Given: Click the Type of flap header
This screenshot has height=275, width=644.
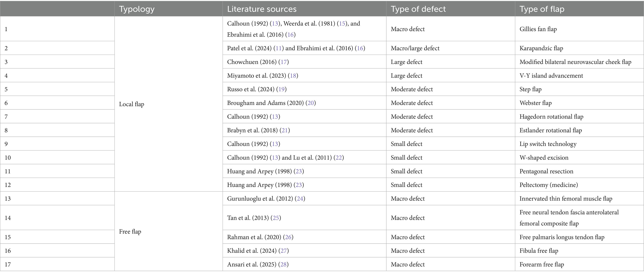Looking at the screenshot, I should point(542,9).
